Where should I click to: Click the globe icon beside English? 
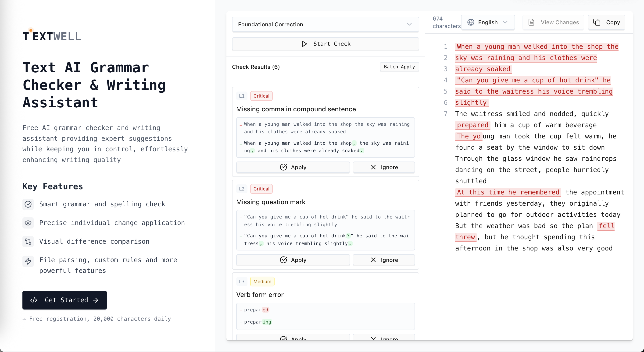click(x=471, y=22)
